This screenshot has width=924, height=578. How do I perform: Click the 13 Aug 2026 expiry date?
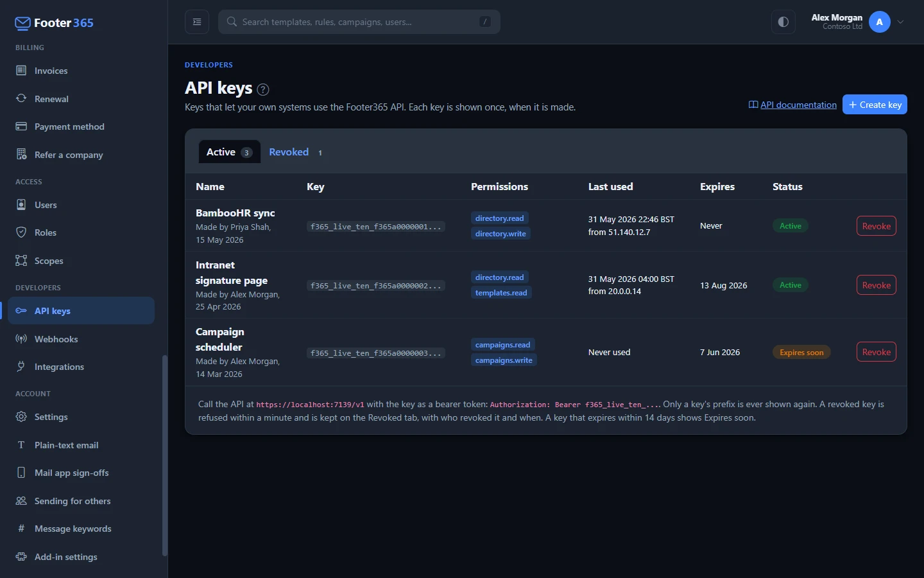724,286
